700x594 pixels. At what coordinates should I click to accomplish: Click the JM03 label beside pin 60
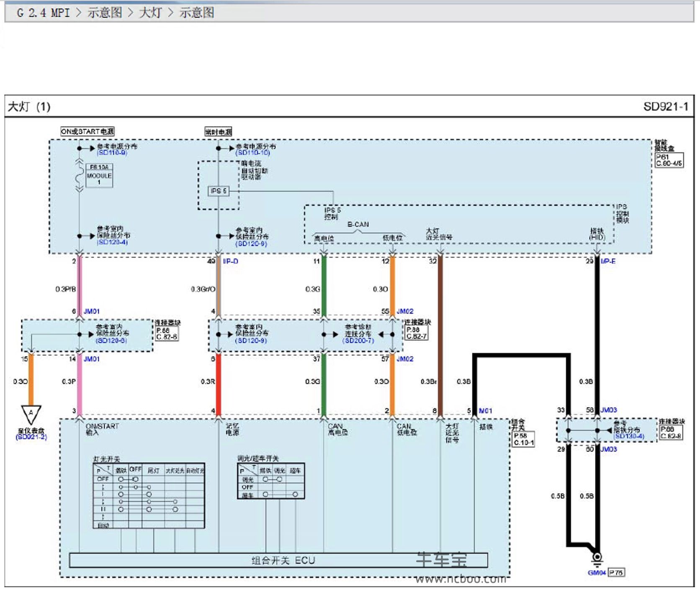[x=609, y=449]
